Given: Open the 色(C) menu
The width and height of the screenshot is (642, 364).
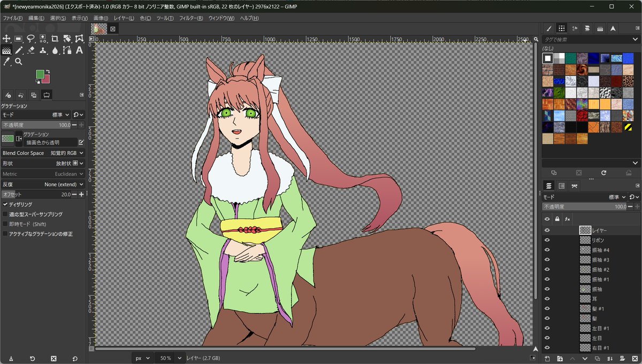Looking at the screenshot, I should point(146,18).
